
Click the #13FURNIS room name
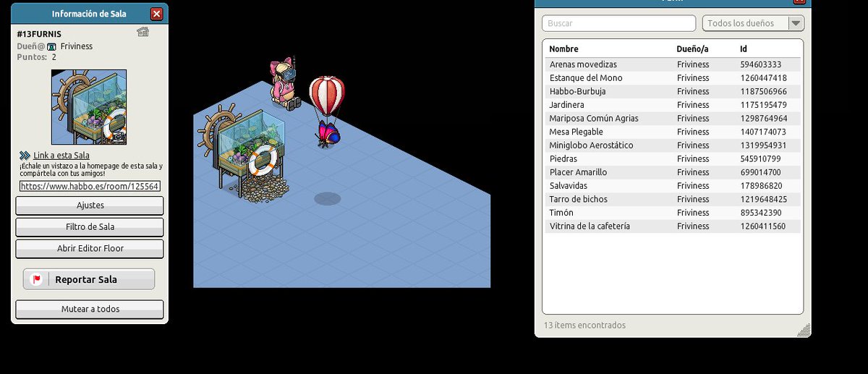click(39, 33)
